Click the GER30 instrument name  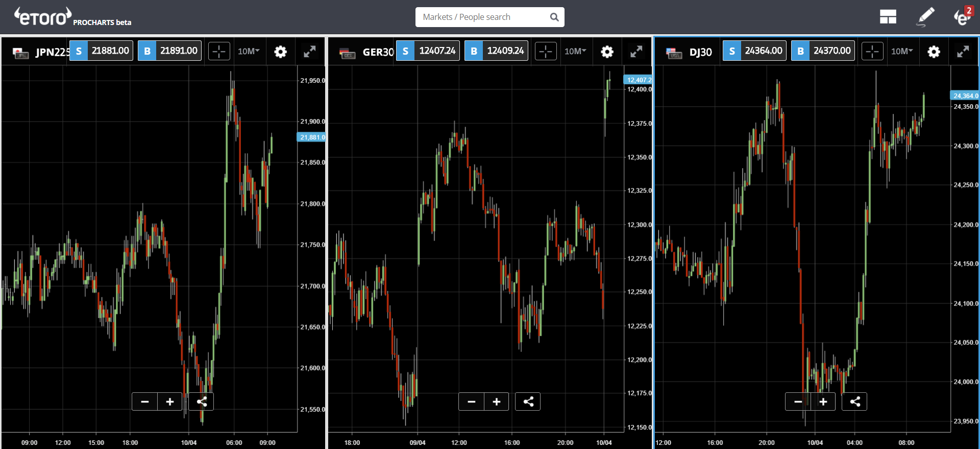click(378, 52)
